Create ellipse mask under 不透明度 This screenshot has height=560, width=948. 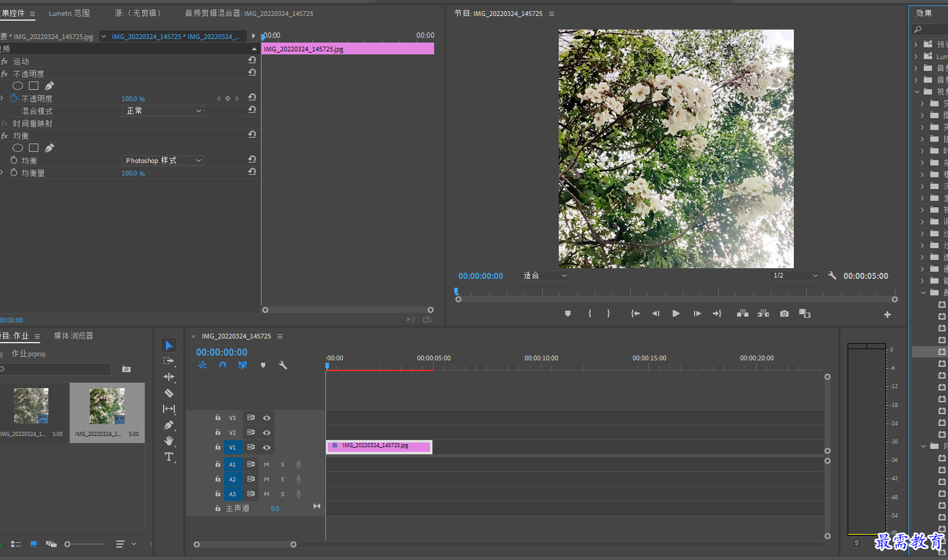coord(18,86)
